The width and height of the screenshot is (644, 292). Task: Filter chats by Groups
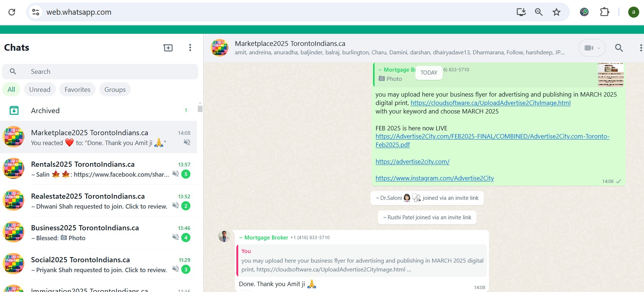pos(115,90)
